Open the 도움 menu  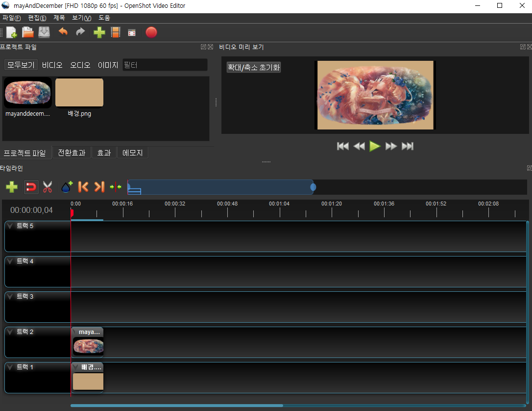104,18
